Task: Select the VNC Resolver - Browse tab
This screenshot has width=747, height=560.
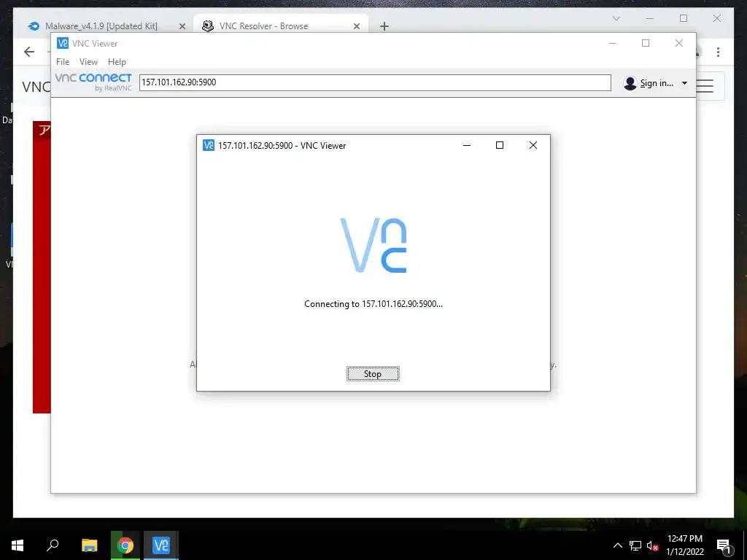Action: point(263,26)
